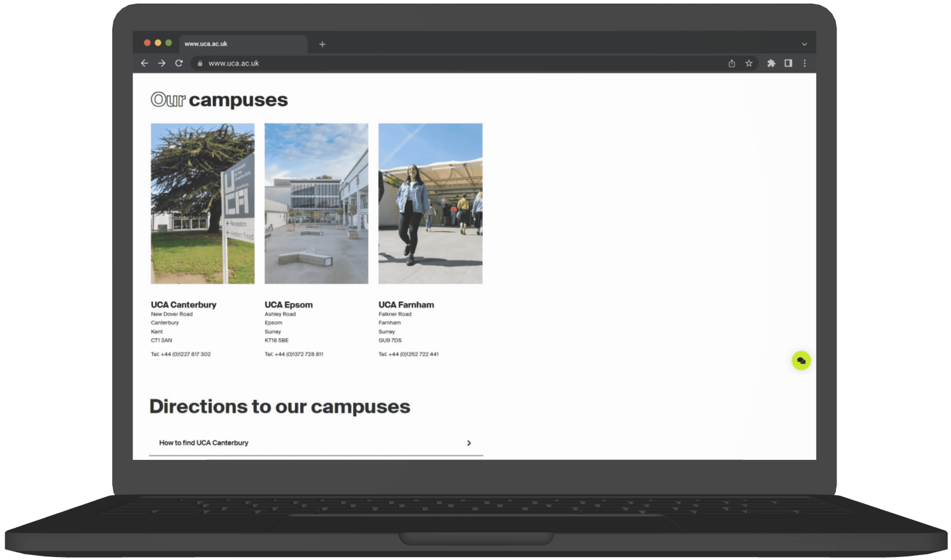951x560 pixels.
Task: Open the UCA Epsom campus photo
Action: (x=316, y=203)
